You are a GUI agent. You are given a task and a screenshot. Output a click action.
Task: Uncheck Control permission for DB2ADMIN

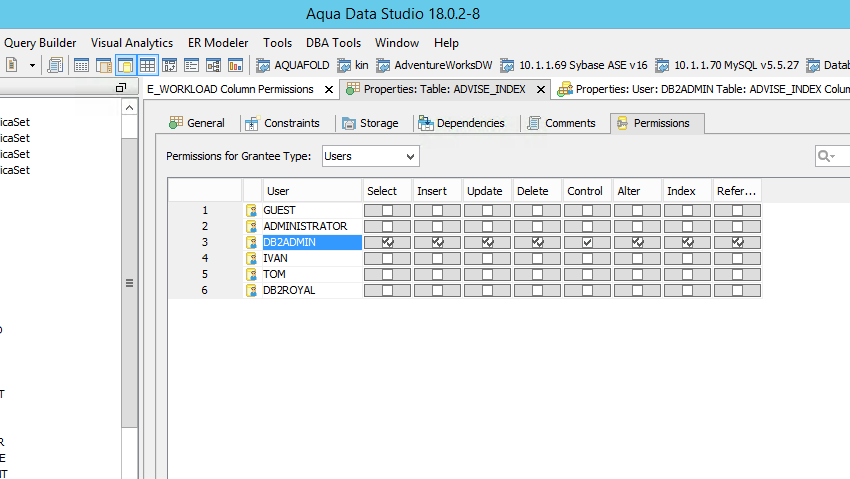pos(587,242)
